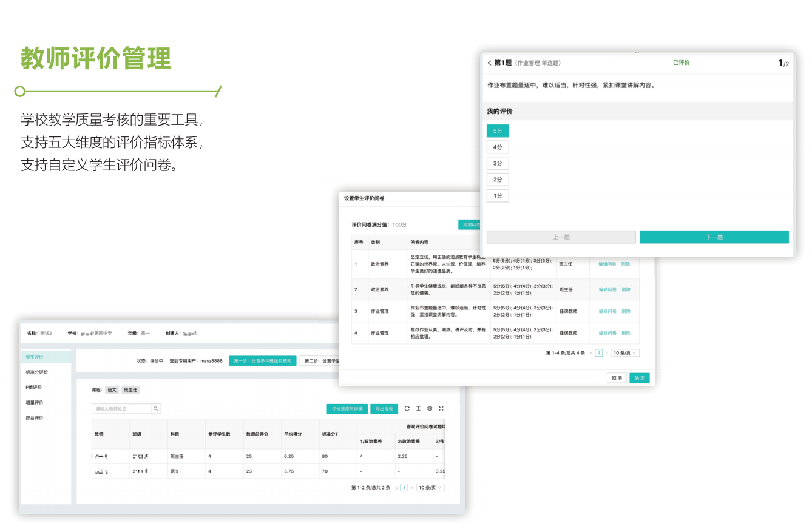Screen dimensions: 812x529
Task: Delete questionnaire row 2 with 删除
Action: pos(626,289)
